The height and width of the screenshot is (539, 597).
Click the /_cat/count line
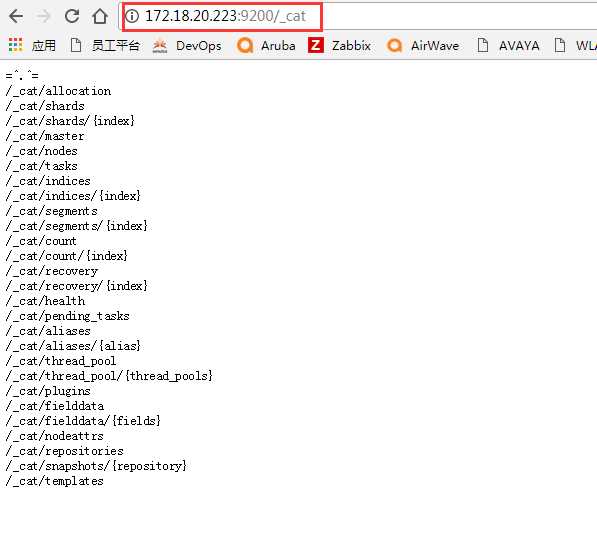coord(41,241)
